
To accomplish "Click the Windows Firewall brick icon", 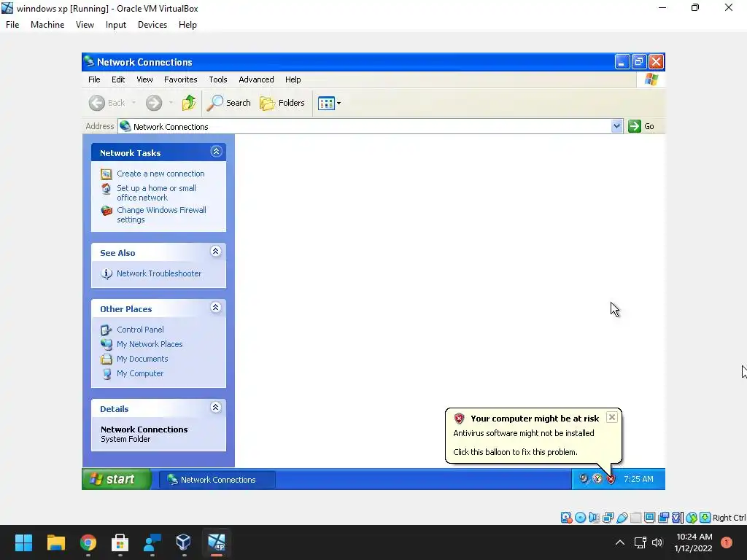I will tap(107, 211).
